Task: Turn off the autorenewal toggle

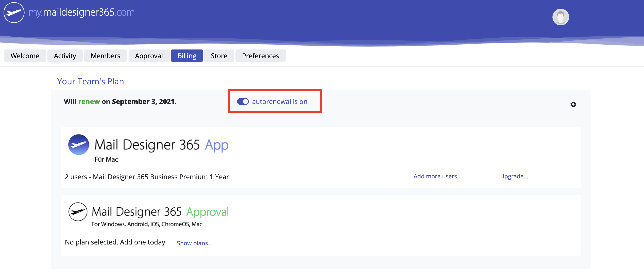Action: click(243, 101)
